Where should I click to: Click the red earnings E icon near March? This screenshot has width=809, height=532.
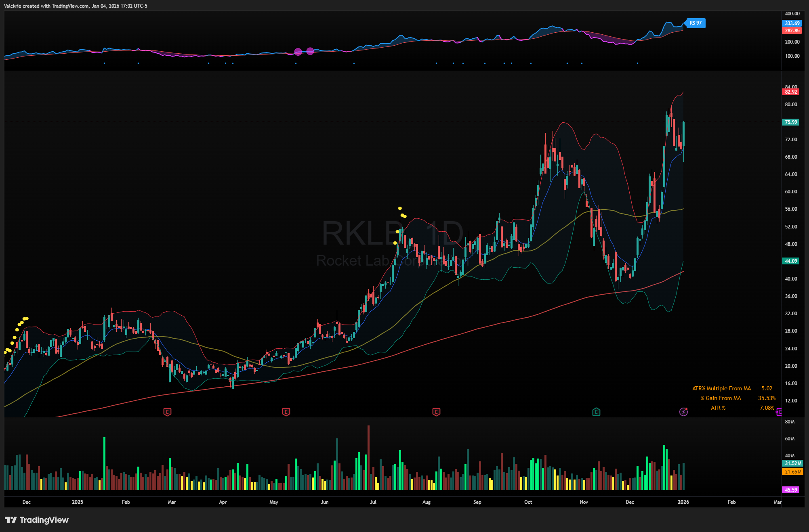tap(167, 412)
